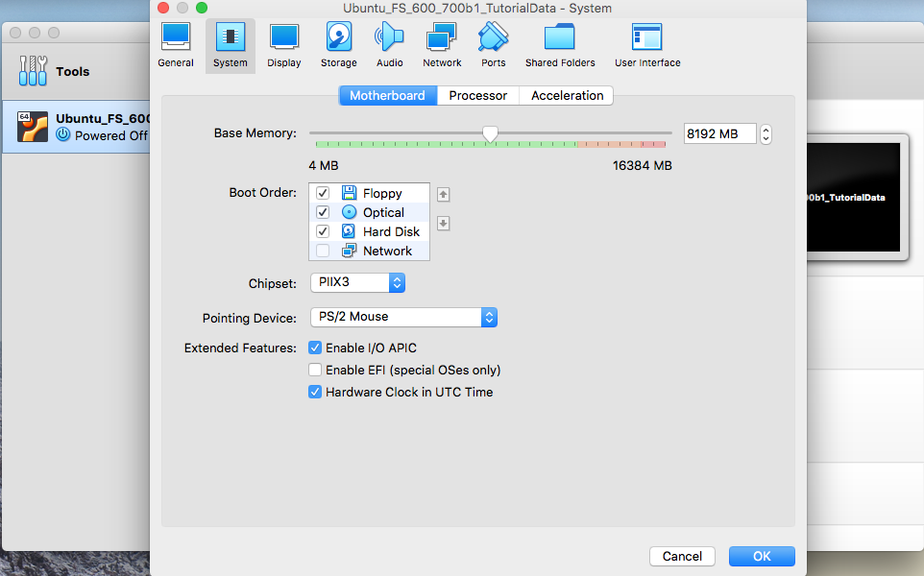Expand the Chipset PIIX3 dropdown
The width and height of the screenshot is (924, 576).
357,283
